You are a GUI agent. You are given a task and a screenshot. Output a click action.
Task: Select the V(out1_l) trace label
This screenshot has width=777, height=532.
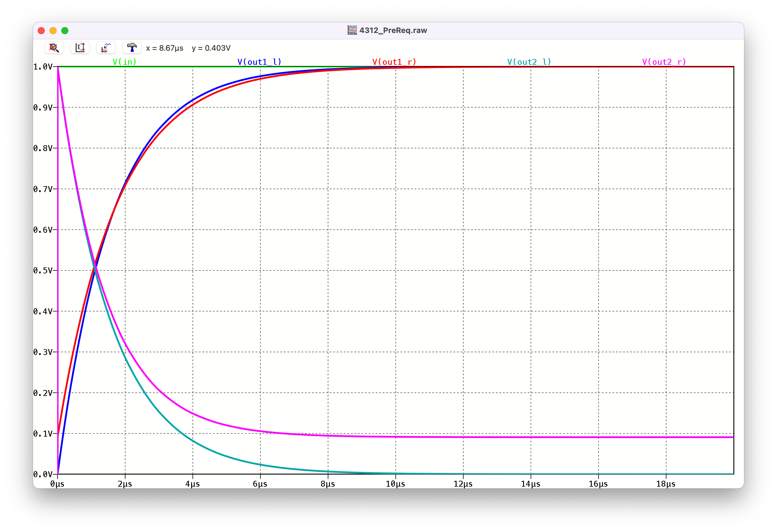click(259, 62)
